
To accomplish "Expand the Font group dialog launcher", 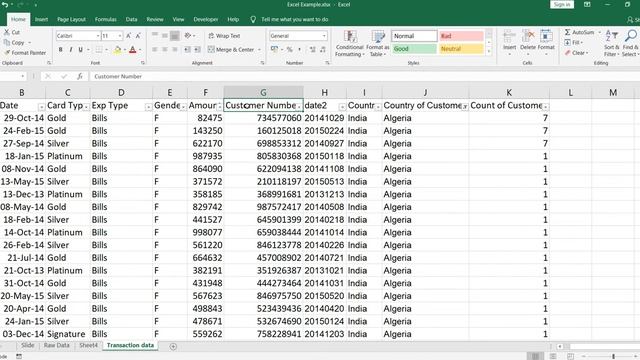I will pyautogui.click(x=143, y=63).
